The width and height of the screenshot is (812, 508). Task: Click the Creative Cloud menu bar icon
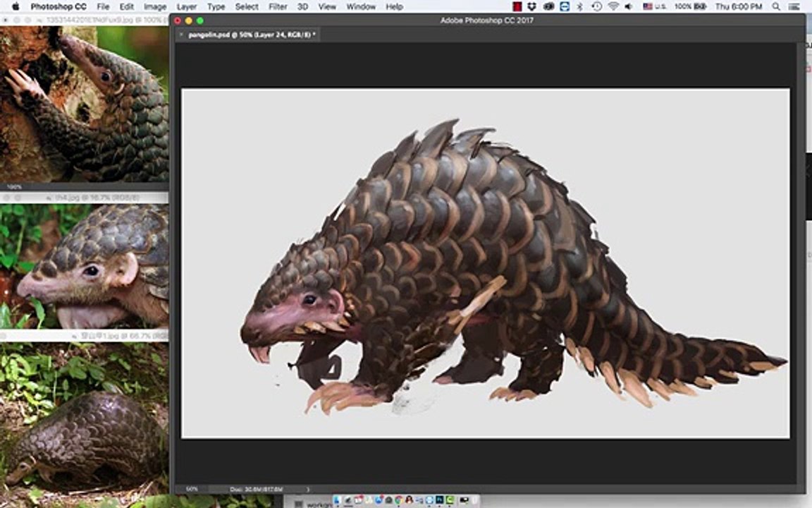tap(549, 7)
